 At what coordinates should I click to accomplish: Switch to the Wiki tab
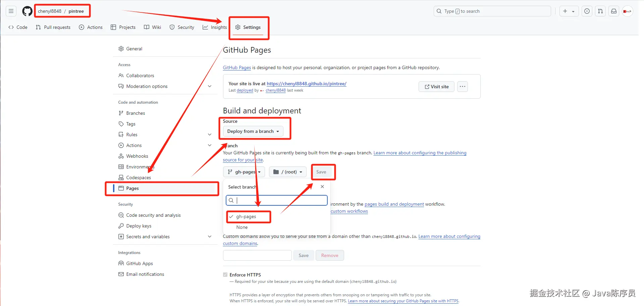[153, 27]
